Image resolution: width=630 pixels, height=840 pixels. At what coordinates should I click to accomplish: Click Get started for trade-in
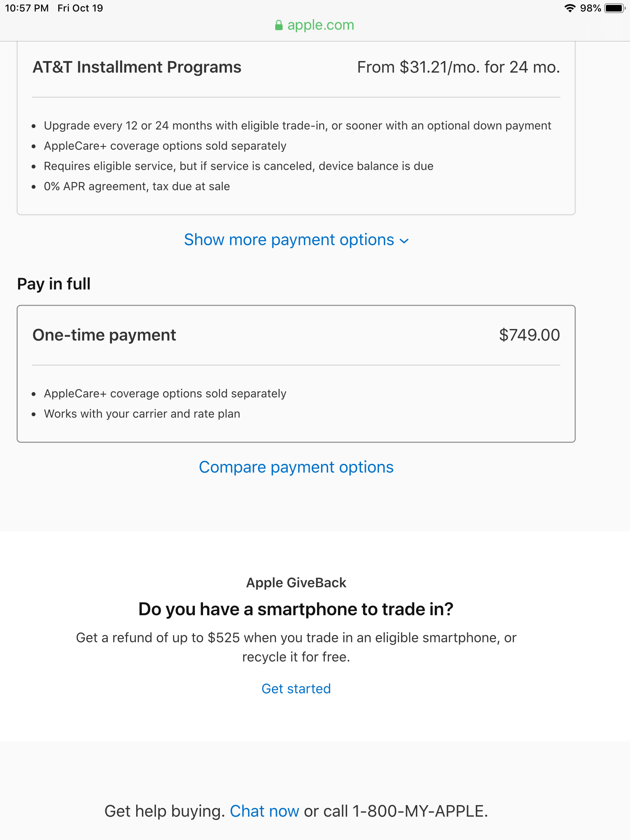click(x=296, y=689)
